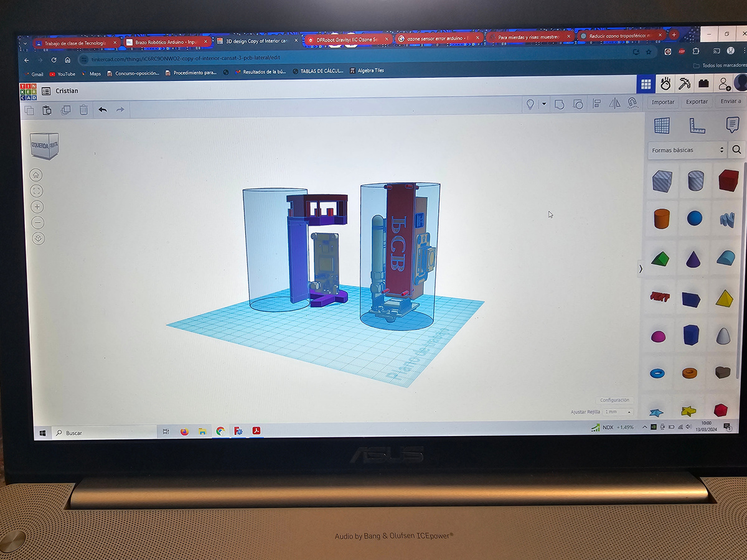The height and width of the screenshot is (560, 747).
Task: Pick the teal round roof shape
Action: click(726, 258)
